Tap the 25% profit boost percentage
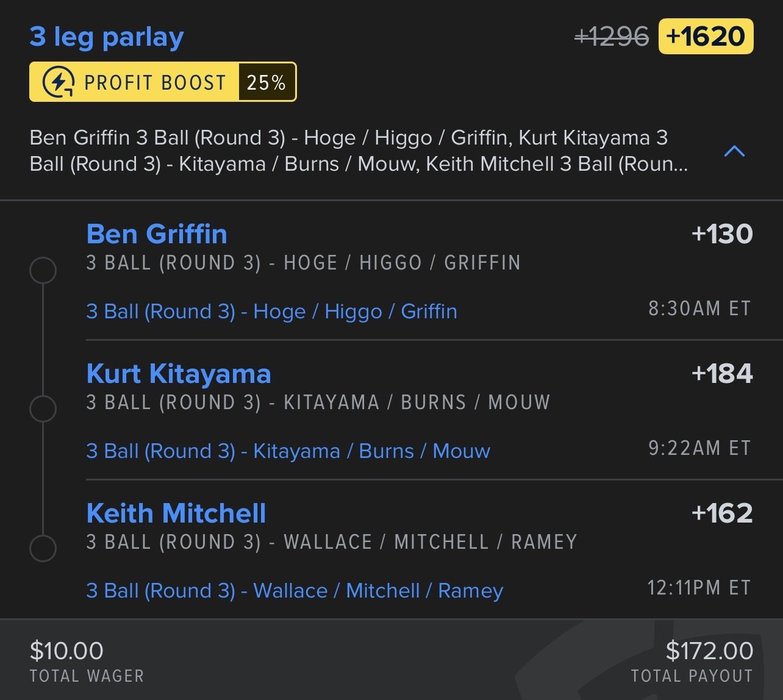 pos(266,82)
